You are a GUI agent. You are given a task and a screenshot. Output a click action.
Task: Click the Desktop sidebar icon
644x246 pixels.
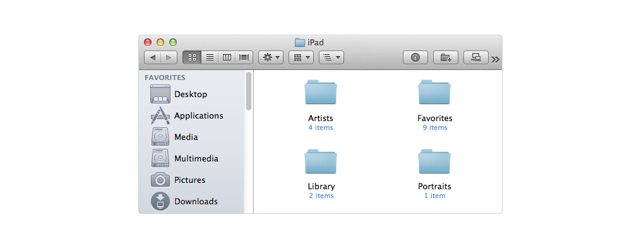pos(160,95)
